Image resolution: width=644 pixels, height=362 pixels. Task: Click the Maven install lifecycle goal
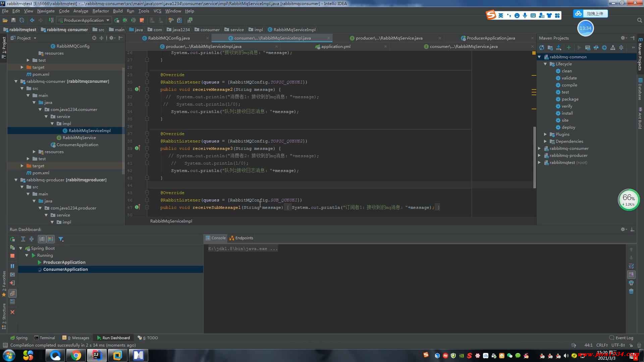tap(567, 113)
